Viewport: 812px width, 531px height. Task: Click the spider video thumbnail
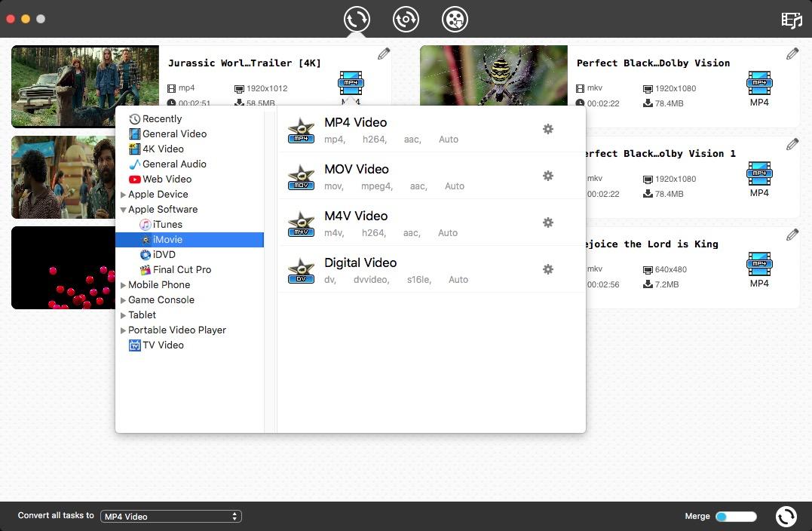pyautogui.click(x=494, y=75)
